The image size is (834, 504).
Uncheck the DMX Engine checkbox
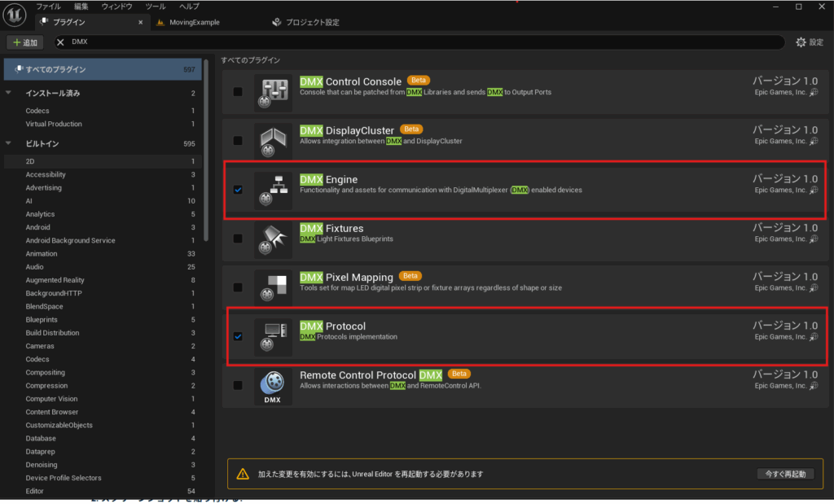(238, 190)
